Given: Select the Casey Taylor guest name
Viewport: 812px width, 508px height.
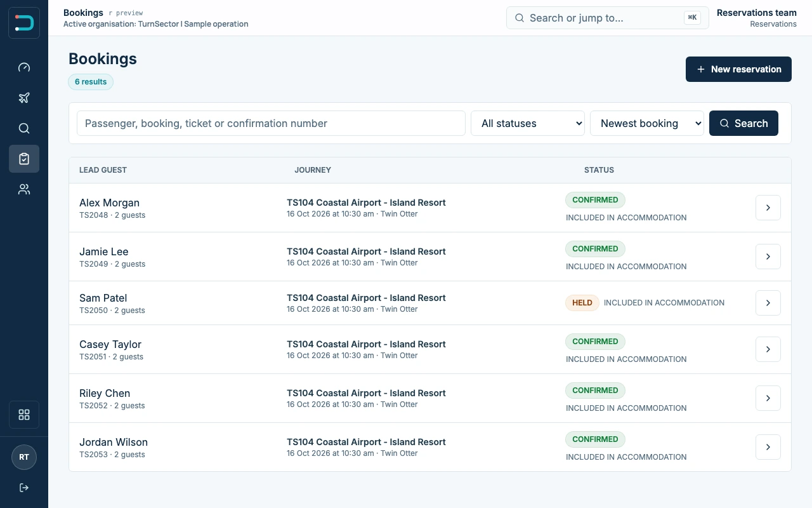Looking at the screenshot, I should point(110,344).
